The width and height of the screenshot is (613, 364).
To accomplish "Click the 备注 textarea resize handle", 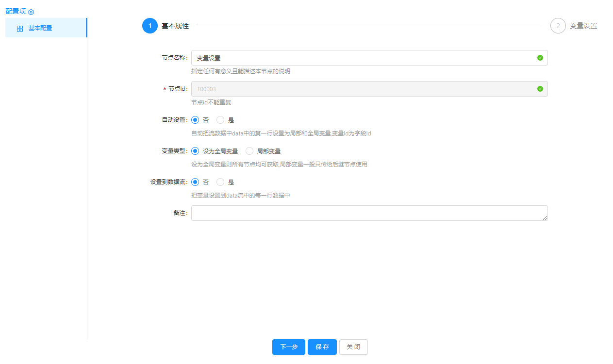I will click(x=545, y=218).
